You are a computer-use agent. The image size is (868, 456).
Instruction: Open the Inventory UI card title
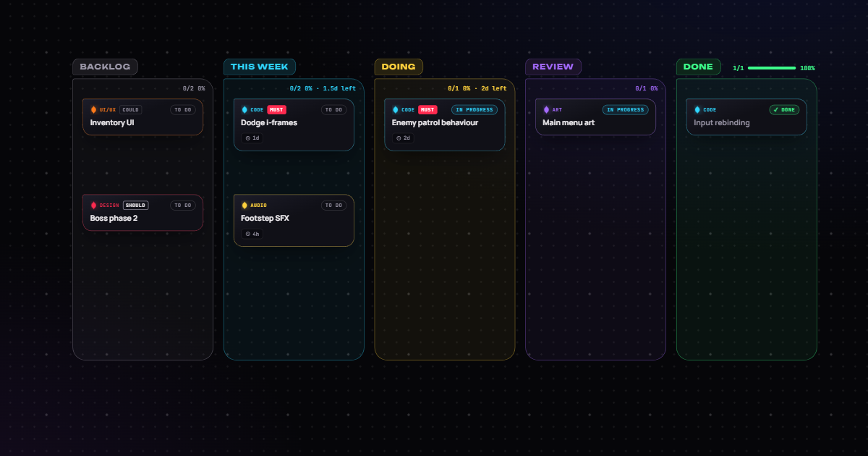pos(112,123)
